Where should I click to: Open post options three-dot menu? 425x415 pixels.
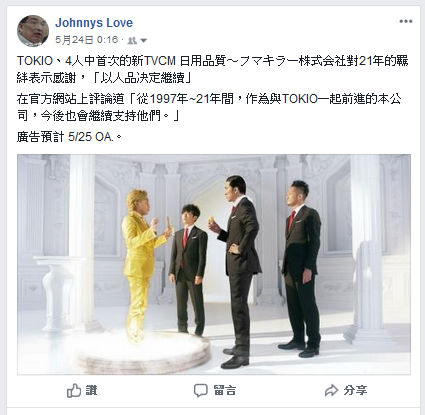click(x=406, y=21)
